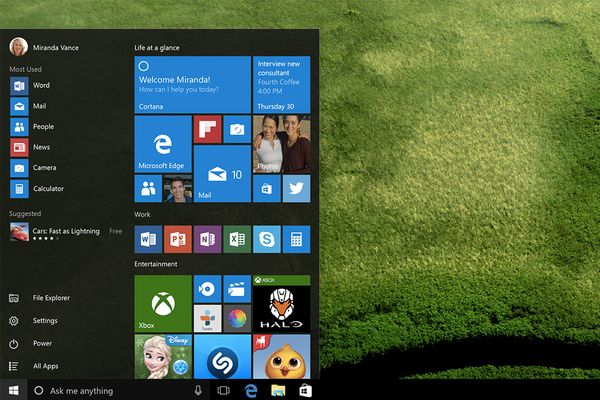Open the Power options menu
Image resolution: width=600 pixels, height=400 pixels.
[x=42, y=343]
